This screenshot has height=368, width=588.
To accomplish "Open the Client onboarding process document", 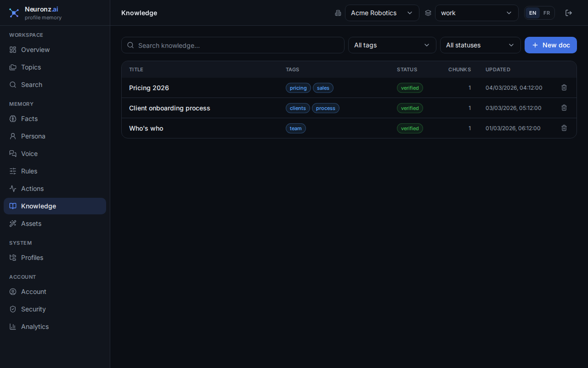I will coord(170,108).
